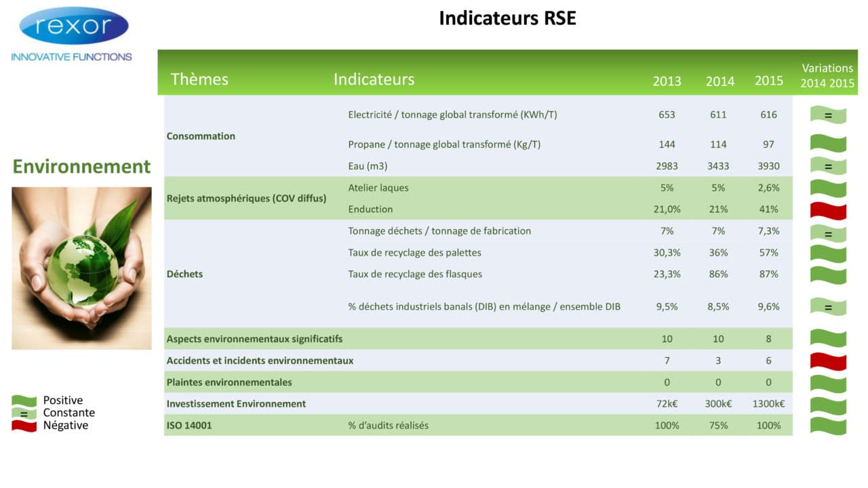Click the 2,6% value for Atelier laques
This screenshot has height=488, width=868.
click(x=768, y=188)
